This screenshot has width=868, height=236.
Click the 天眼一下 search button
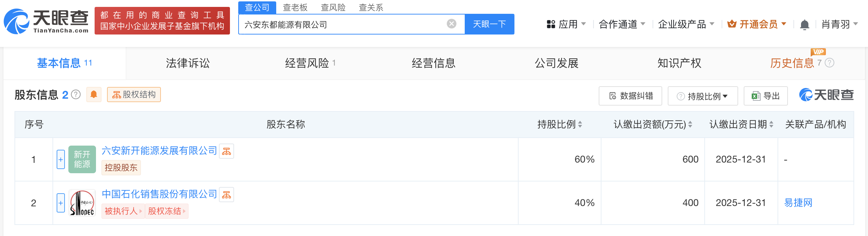(489, 24)
